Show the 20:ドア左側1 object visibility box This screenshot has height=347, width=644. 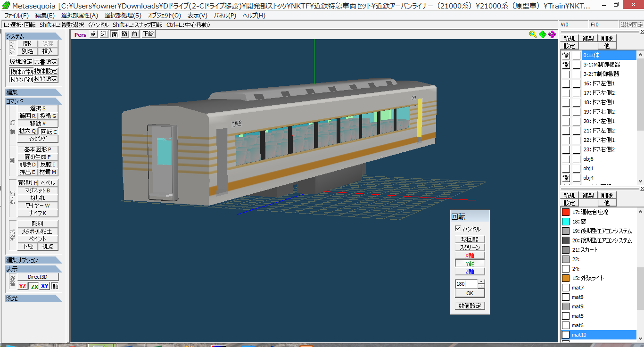click(566, 121)
